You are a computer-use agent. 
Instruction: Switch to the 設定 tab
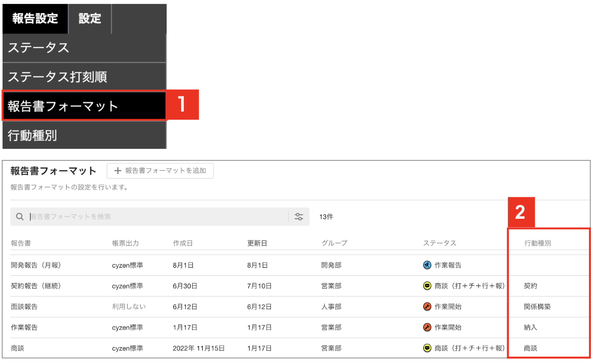coord(90,19)
